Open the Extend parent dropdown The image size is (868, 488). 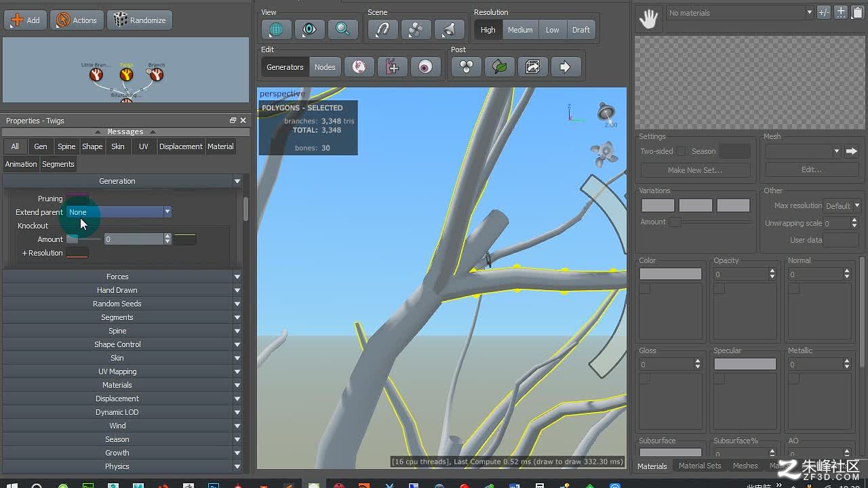tap(119, 212)
